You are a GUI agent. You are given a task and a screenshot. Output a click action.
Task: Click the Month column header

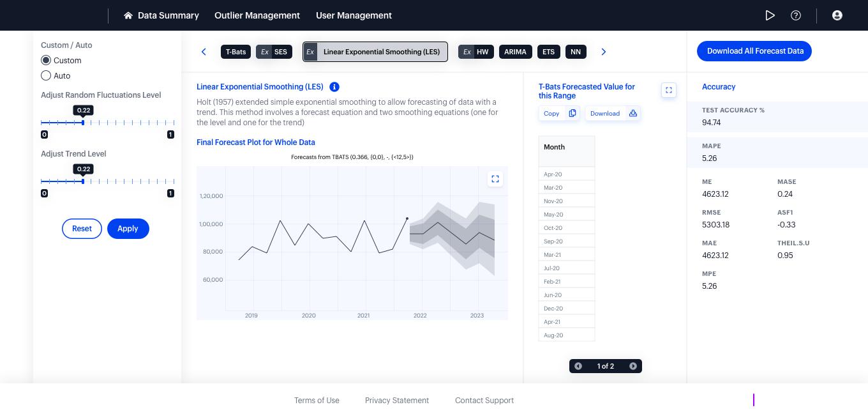coord(567,151)
